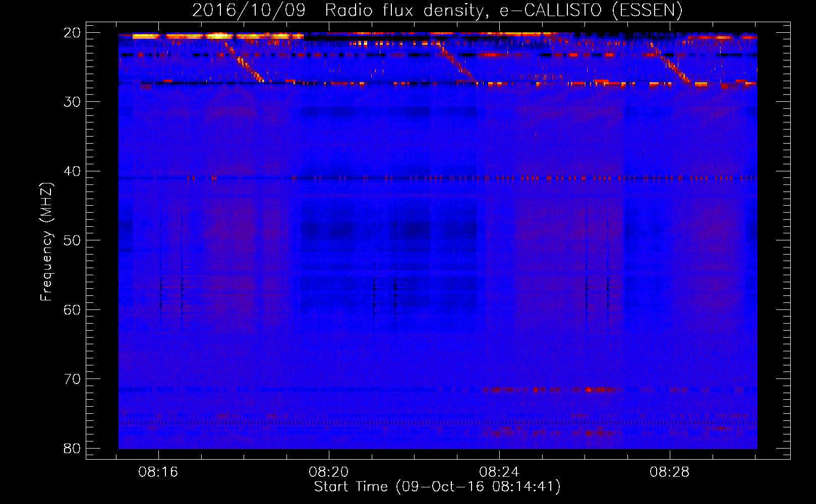
Task: Click the '08:24' time tick label
Action: tap(499, 472)
